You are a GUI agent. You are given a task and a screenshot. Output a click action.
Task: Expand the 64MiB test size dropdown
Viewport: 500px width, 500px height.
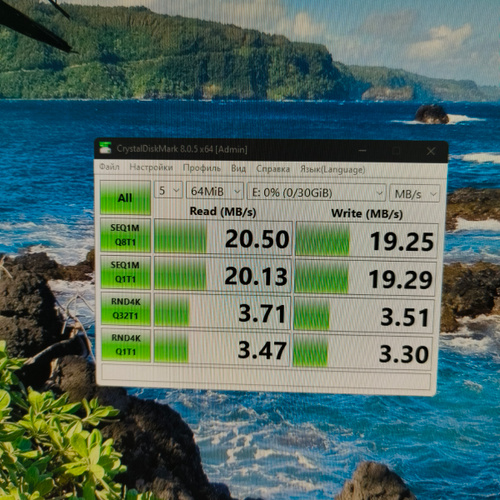(215, 191)
